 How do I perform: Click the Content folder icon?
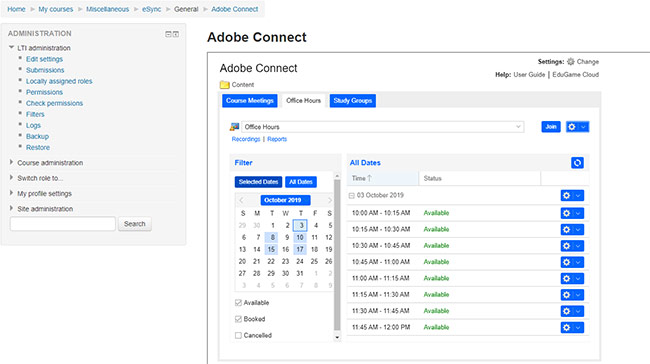pyautogui.click(x=224, y=85)
